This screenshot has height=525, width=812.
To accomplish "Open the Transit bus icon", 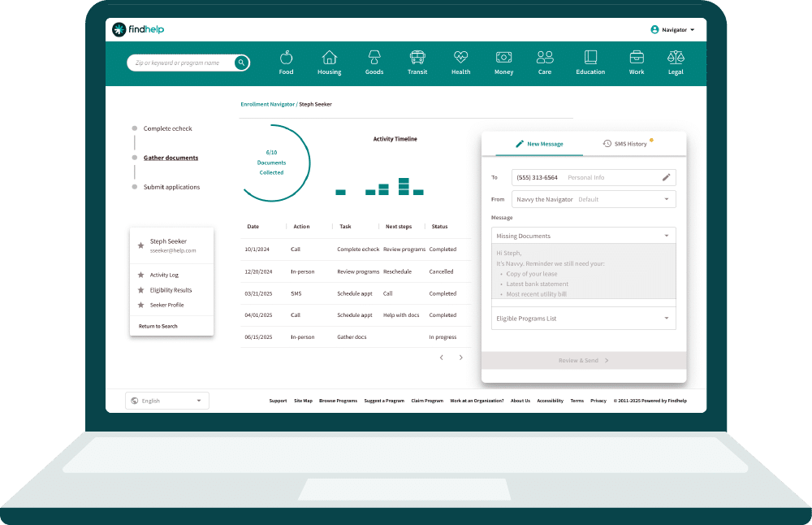I will [417, 58].
